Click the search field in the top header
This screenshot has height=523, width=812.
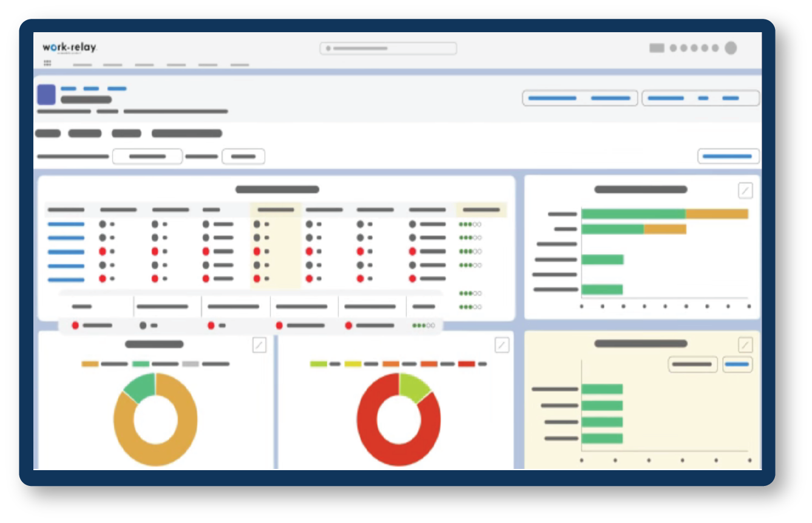click(388, 49)
